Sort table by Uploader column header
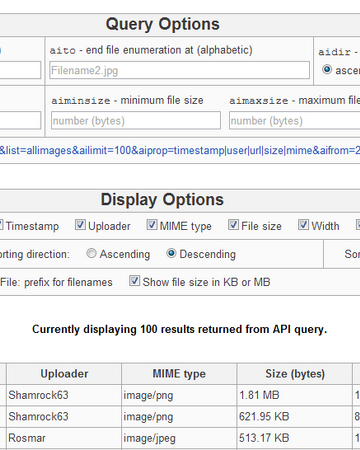The width and height of the screenshot is (360, 450). (64, 374)
